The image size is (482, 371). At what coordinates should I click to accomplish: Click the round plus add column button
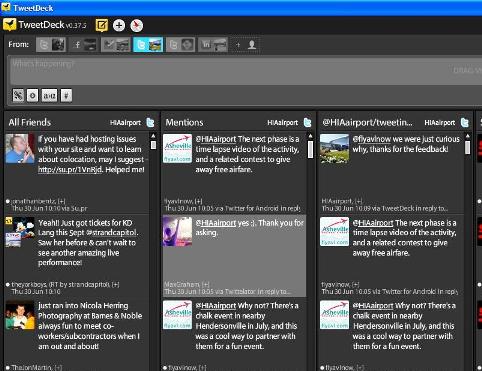[119, 25]
